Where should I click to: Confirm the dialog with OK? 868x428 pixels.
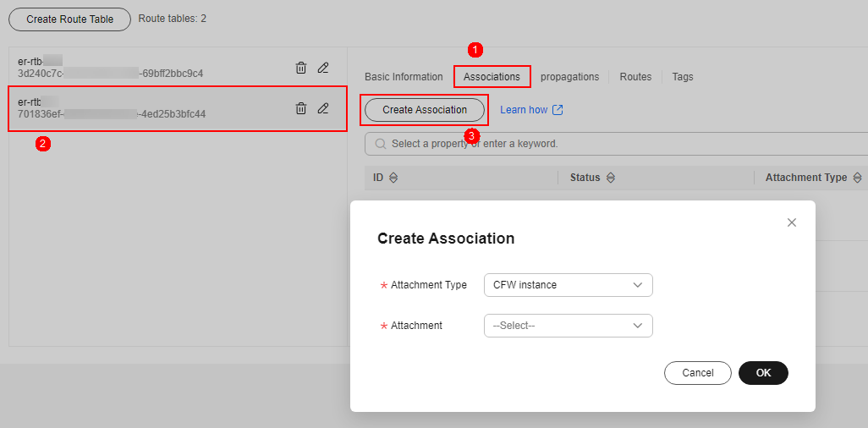pyautogui.click(x=763, y=373)
